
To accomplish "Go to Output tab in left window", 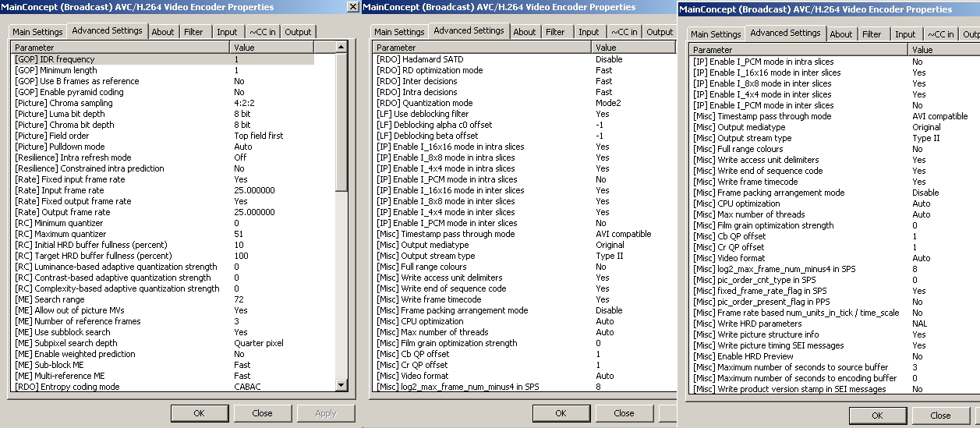I will [x=298, y=32].
